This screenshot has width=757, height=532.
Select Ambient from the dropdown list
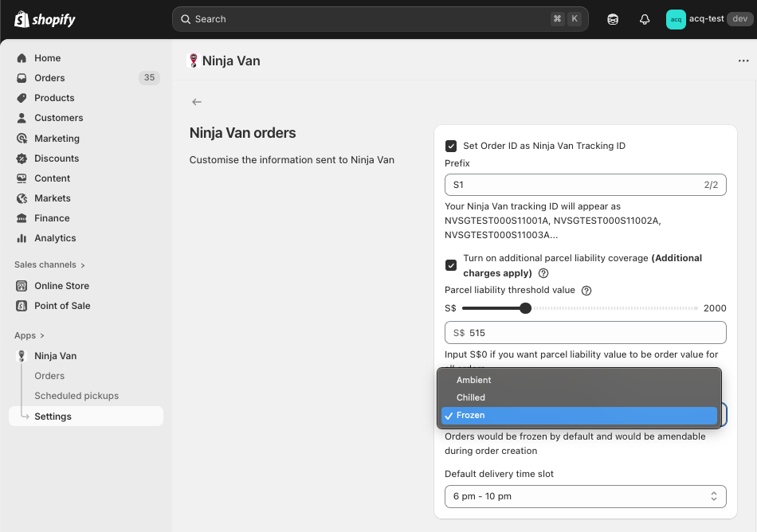(473, 380)
